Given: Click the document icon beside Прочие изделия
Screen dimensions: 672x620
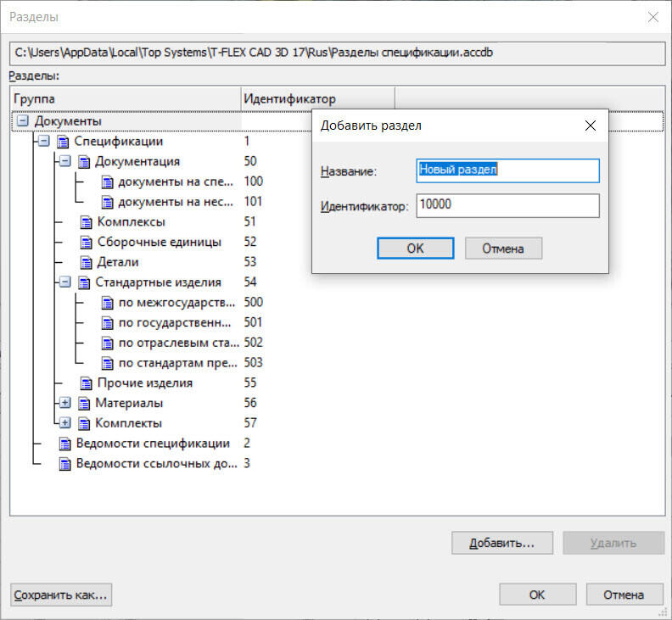Looking at the screenshot, I should point(87,383).
